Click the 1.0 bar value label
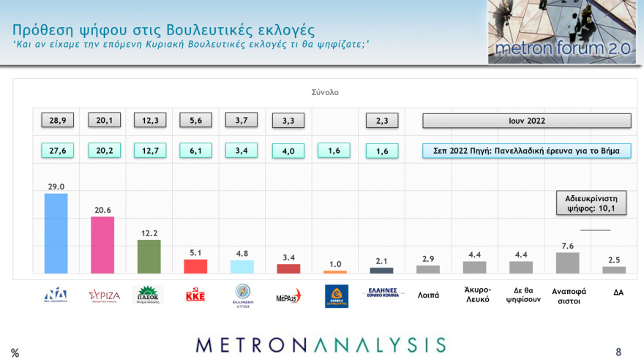Viewport: 644px width, 362px height. 335,264
